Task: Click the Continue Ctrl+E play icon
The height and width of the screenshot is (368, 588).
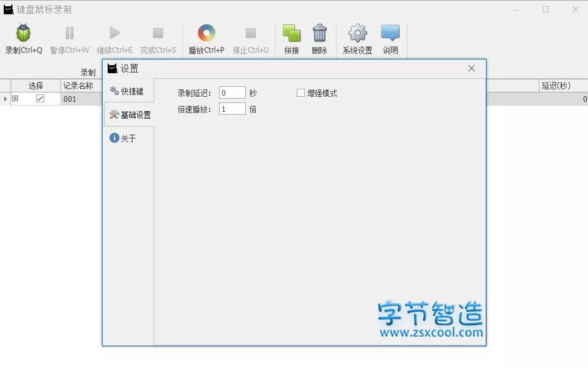Action: (x=114, y=33)
